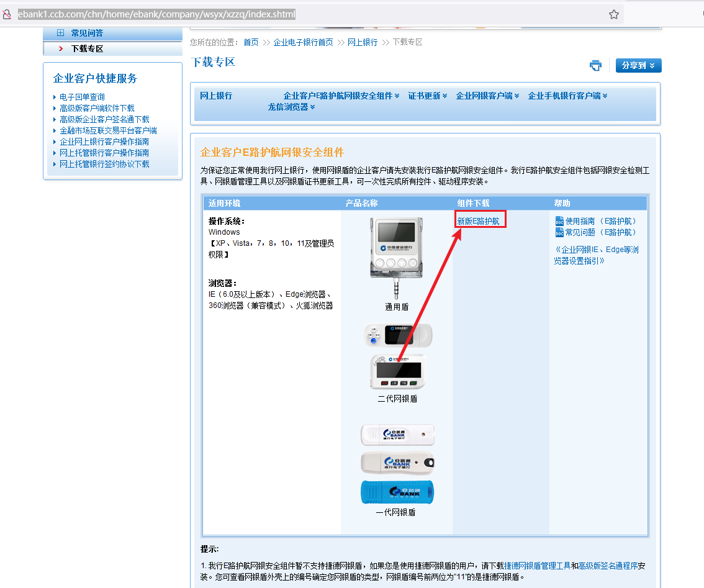Expand the 证书更新 dropdown
Screen dimensions: 704x588
(x=427, y=96)
